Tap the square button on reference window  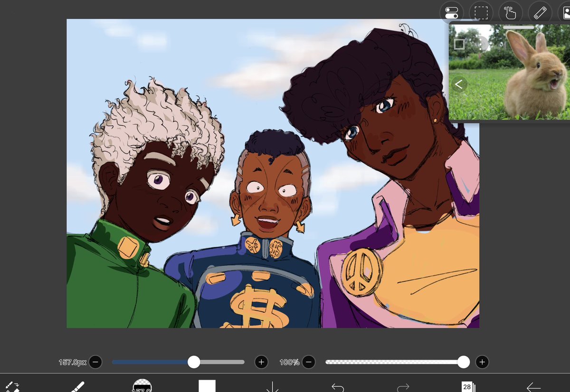pos(459,44)
